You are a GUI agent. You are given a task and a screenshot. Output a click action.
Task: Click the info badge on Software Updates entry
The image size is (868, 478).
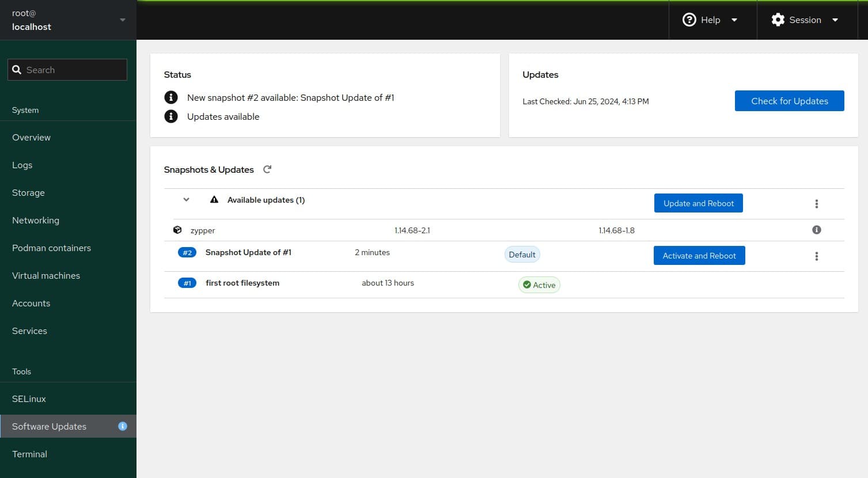[x=122, y=426]
